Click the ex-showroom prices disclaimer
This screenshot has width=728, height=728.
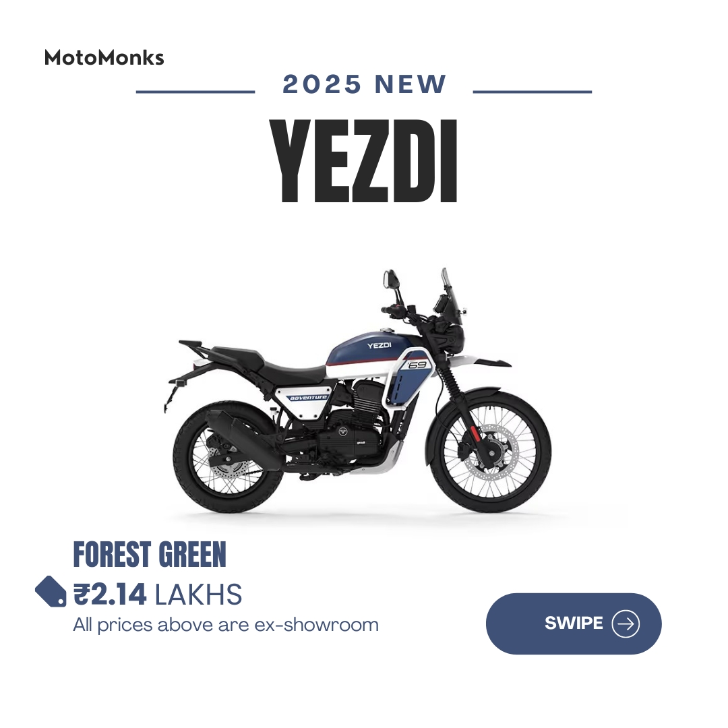click(226, 625)
